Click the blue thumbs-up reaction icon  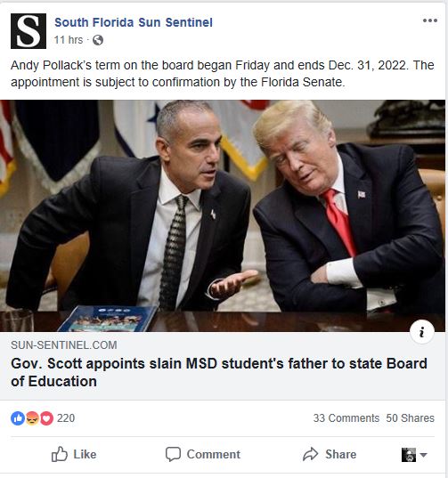click(18, 418)
